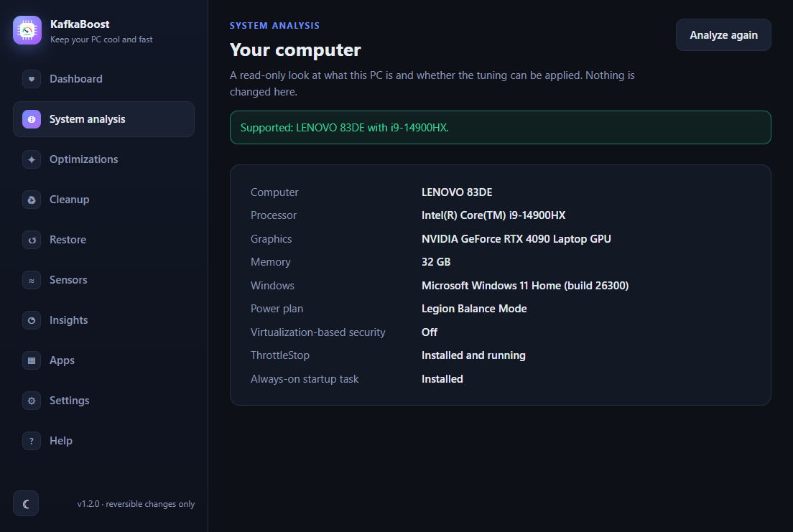The image size is (793, 532).
Task: Click the 32 GB memory value
Action: coord(436,262)
